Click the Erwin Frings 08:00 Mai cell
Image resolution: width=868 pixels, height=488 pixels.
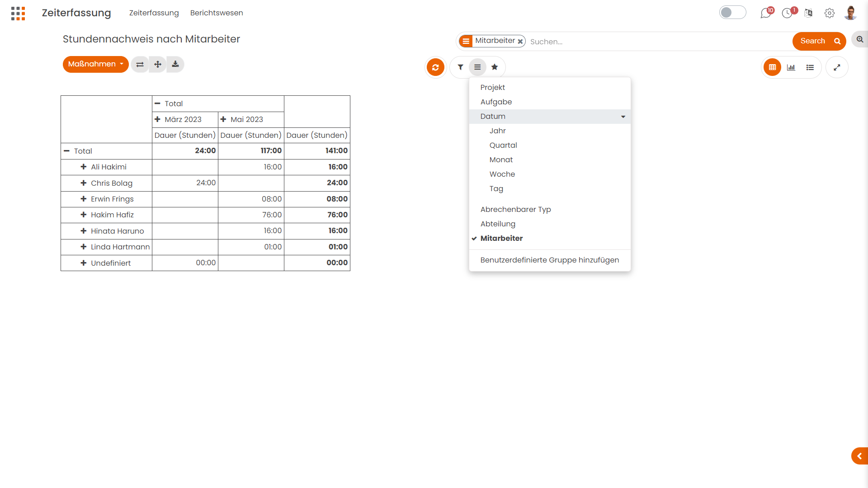coord(251,199)
